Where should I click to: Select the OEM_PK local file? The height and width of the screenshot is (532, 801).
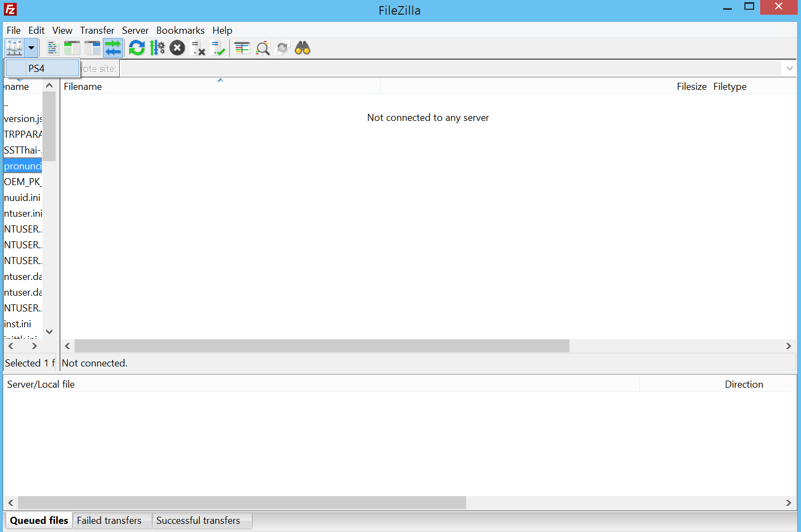pos(23,182)
